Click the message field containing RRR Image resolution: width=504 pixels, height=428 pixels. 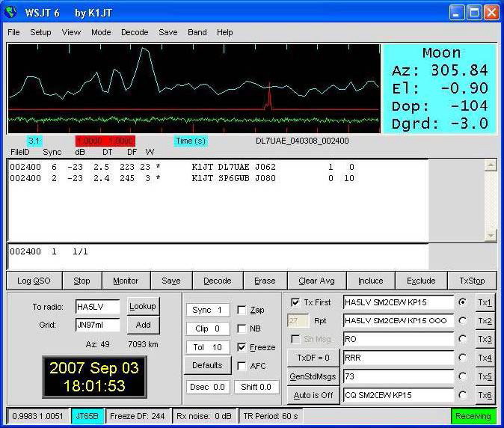click(x=399, y=358)
